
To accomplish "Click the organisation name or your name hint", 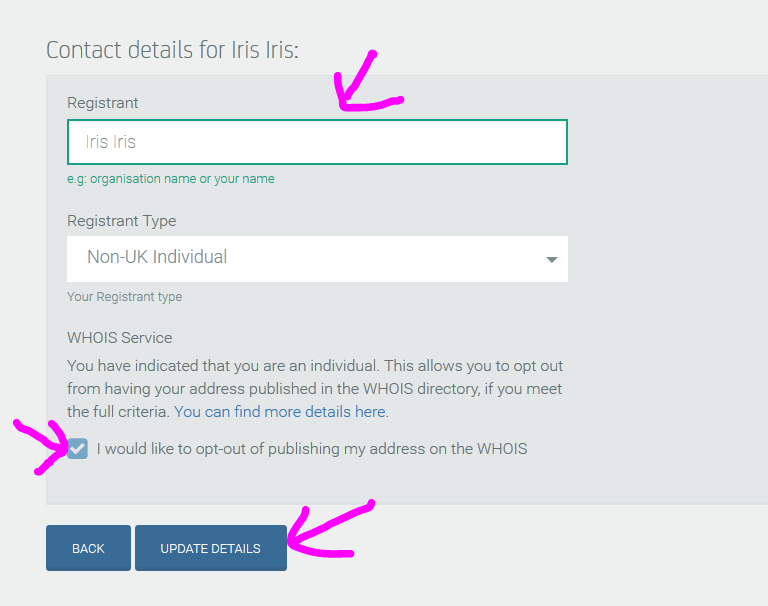I will tap(170, 179).
